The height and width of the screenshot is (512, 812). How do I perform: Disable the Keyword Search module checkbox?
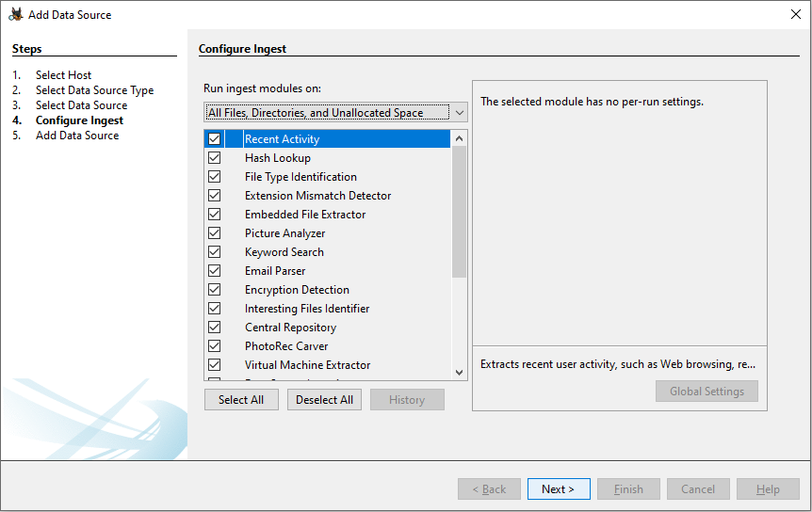[x=214, y=252]
